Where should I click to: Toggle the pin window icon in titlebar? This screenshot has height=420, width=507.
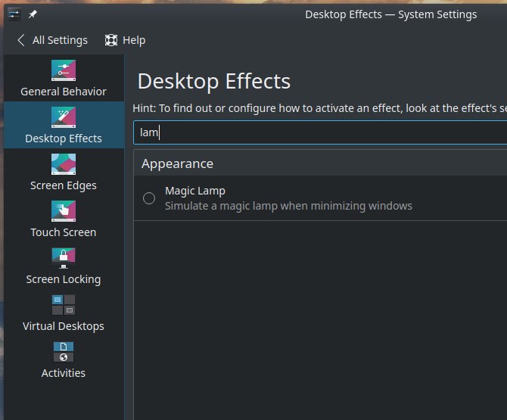click(x=33, y=14)
